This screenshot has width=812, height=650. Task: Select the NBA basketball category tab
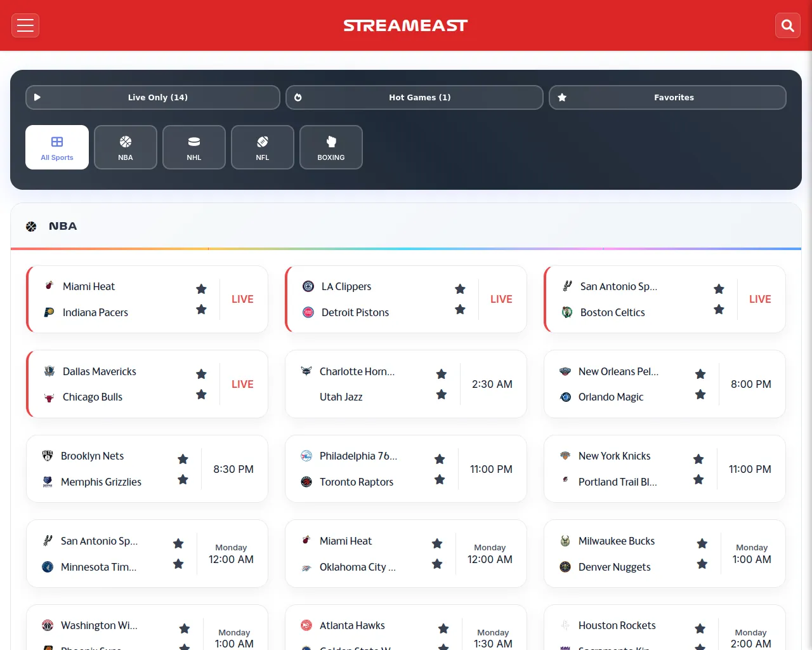point(126,147)
